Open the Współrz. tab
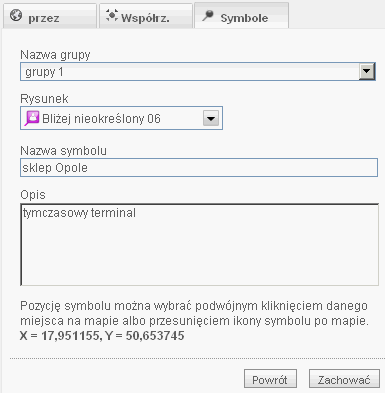The width and height of the screenshot is (385, 393). click(x=146, y=16)
